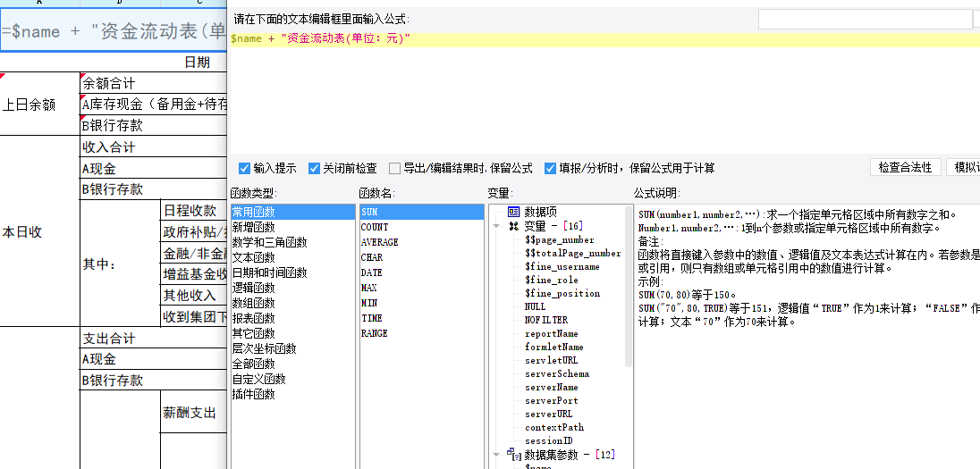Click the 余额合计 cell in the report
Image resolution: width=980 pixels, height=469 pixels.
pyautogui.click(x=153, y=83)
